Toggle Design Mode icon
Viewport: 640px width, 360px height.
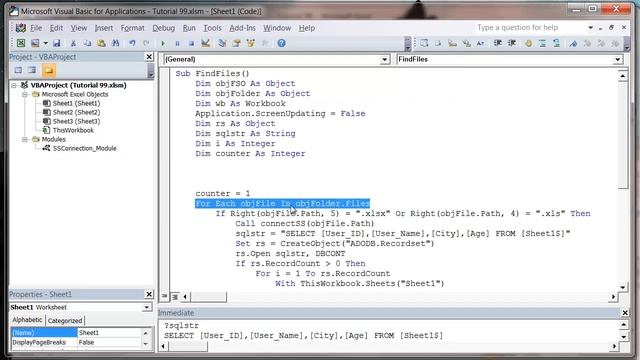tap(206, 43)
